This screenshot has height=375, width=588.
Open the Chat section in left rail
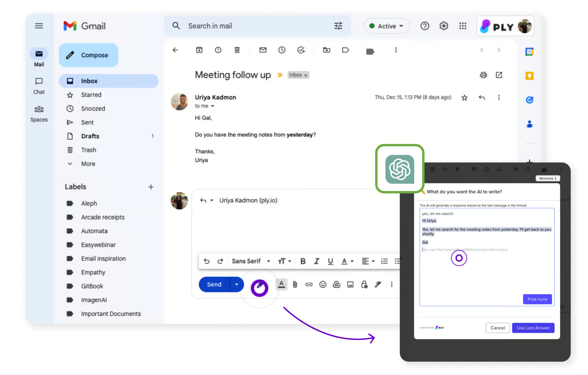[x=39, y=86]
